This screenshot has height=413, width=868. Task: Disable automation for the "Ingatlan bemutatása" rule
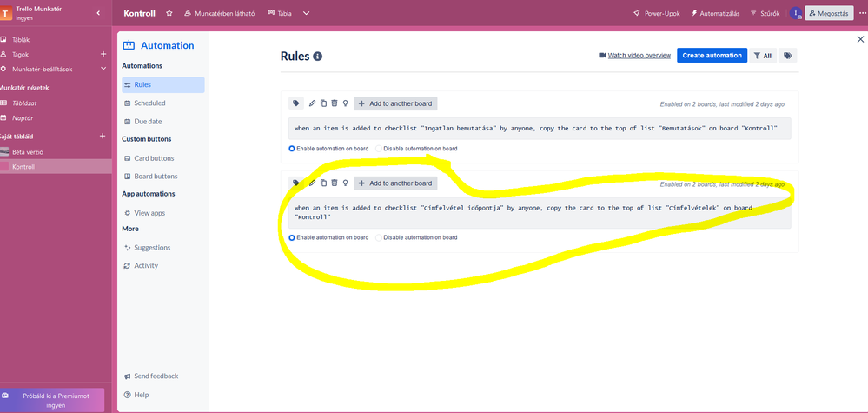(379, 149)
